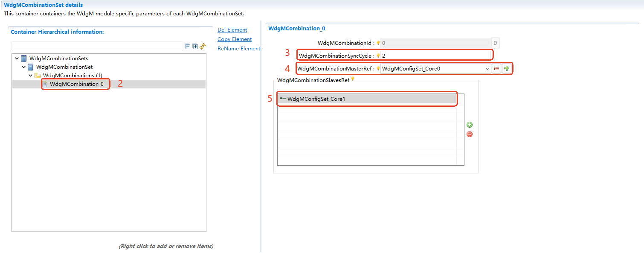Add a slave reference with green plus
Viewport: 644px width, 255px height.
pyautogui.click(x=470, y=125)
